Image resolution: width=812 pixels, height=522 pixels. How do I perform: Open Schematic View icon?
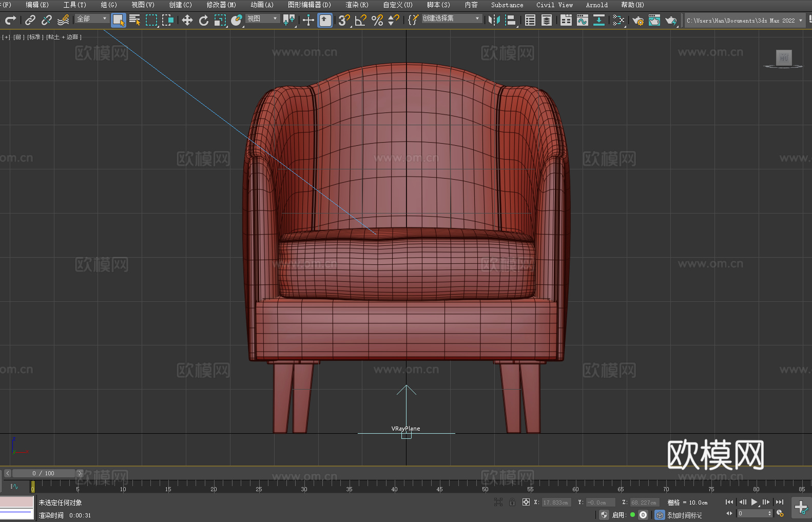599,20
